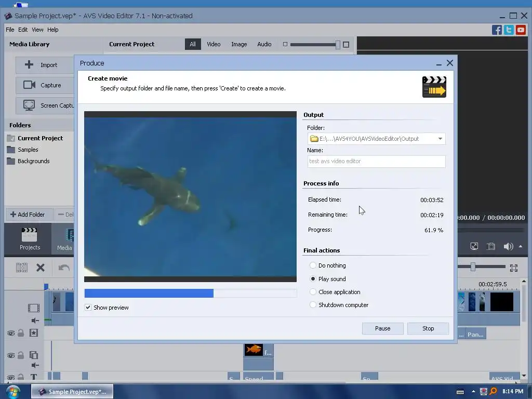Stop the movie creation
Screen dimensions: 532x399
tap(428, 328)
